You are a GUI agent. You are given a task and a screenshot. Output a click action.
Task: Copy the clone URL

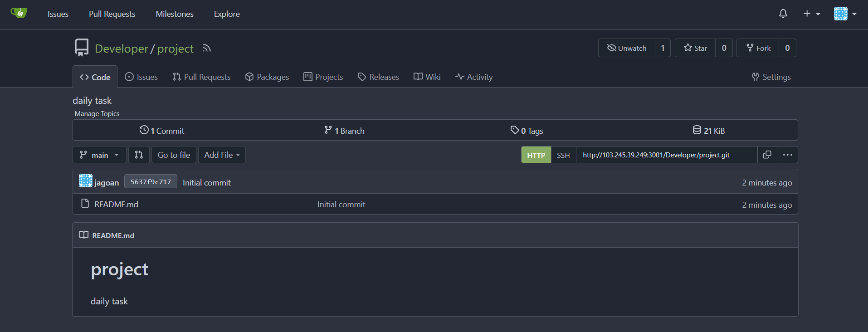pos(767,155)
